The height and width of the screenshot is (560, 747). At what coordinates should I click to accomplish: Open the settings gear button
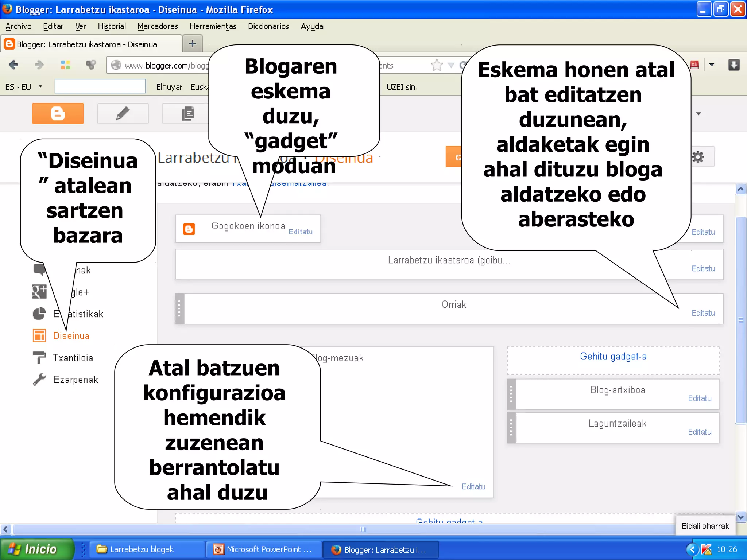coord(698,157)
